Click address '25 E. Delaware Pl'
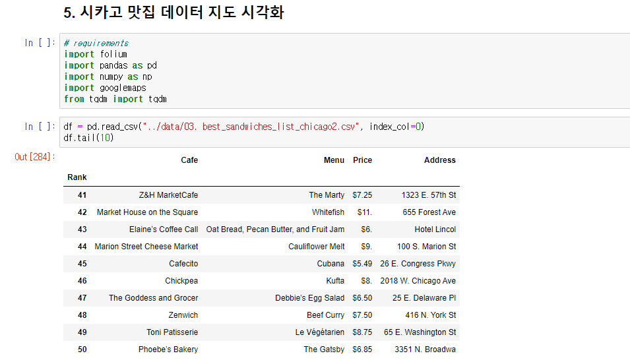This screenshot has width=630, height=364. click(424, 297)
